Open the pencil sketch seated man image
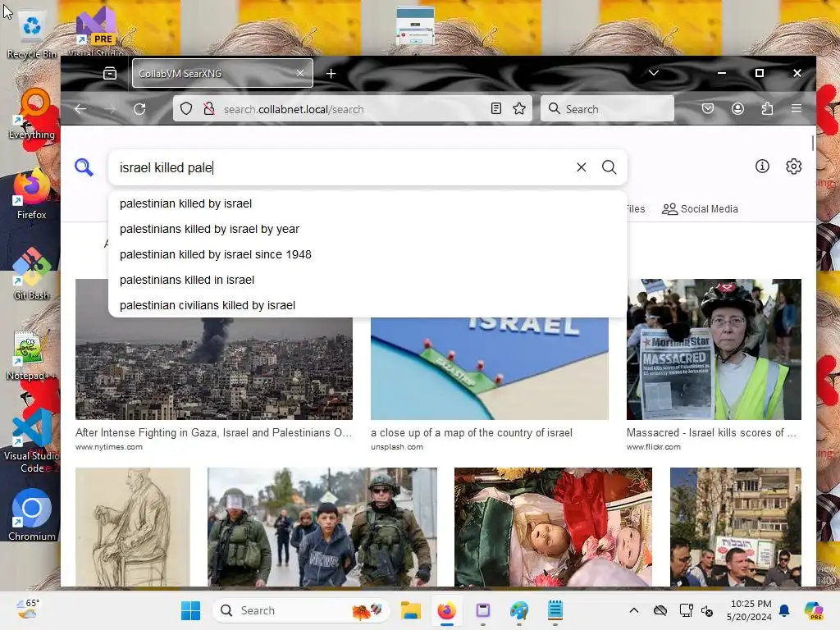This screenshot has width=840, height=630. click(133, 527)
